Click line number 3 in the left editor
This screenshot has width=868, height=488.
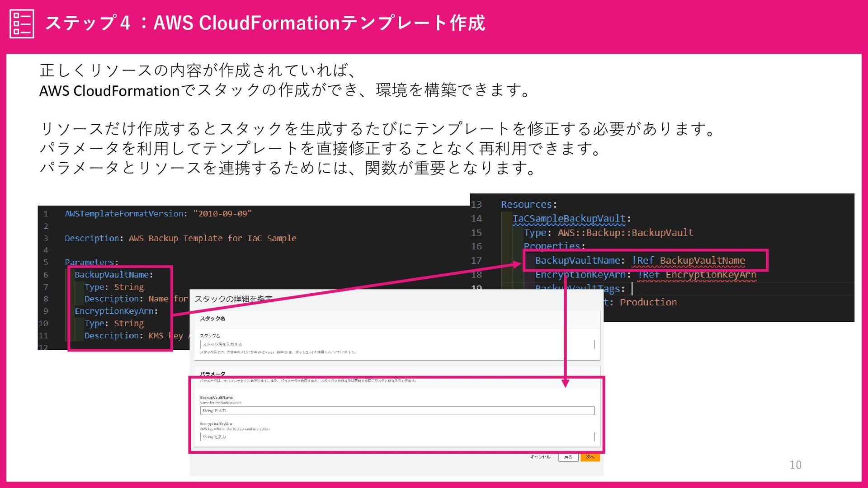tap(46, 238)
